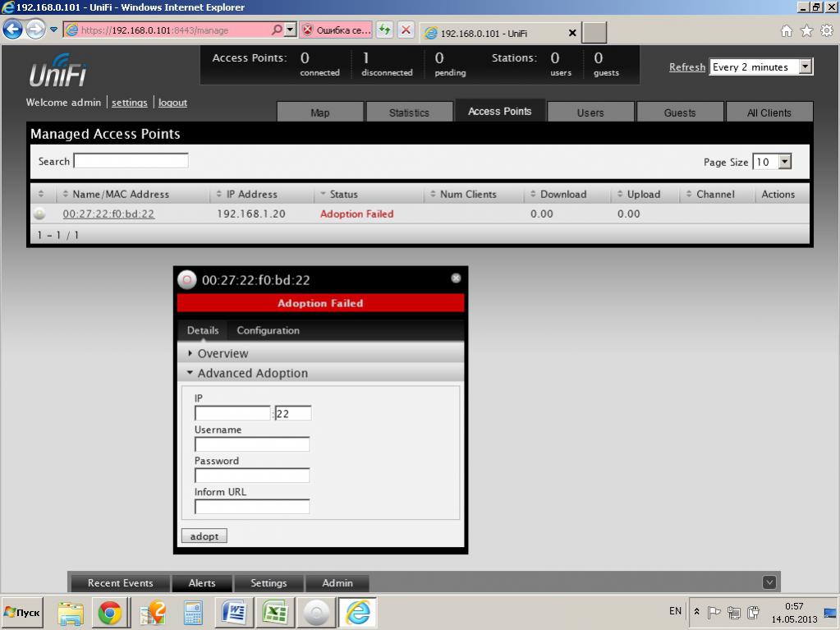840x630 pixels.
Task: Open the Internet Explorer favorites star
Action: [806, 30]
